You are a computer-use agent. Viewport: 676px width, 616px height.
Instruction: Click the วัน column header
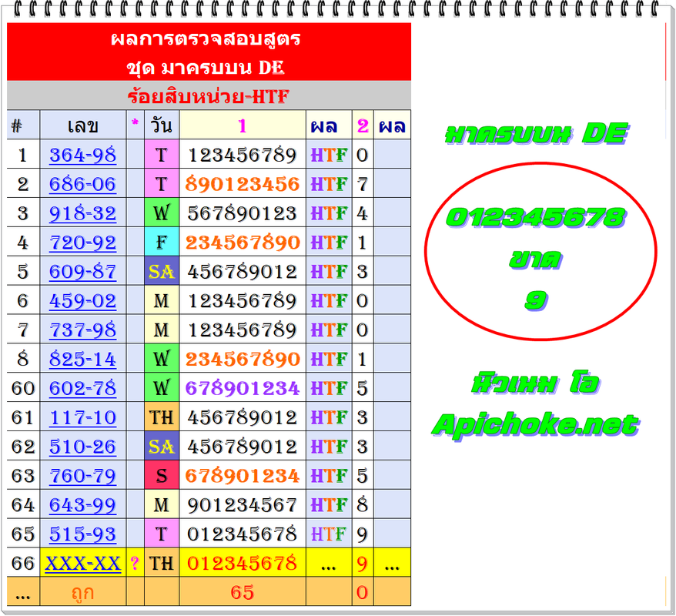161,126
